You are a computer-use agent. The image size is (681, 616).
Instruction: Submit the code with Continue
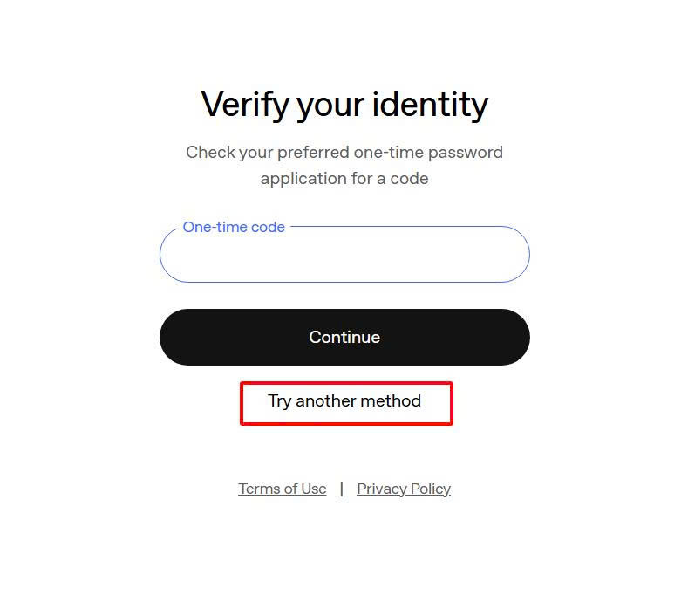pyautogui.click(x=344, y=337)
